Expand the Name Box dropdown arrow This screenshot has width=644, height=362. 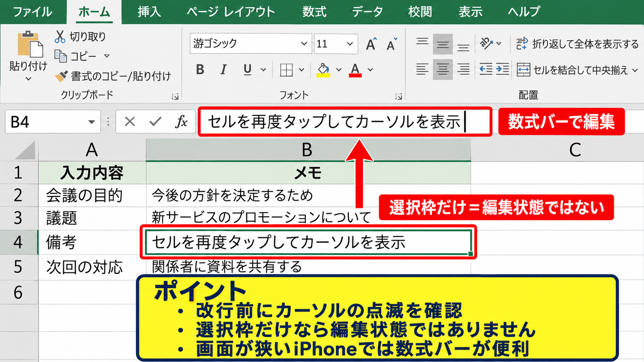point(91,122)
